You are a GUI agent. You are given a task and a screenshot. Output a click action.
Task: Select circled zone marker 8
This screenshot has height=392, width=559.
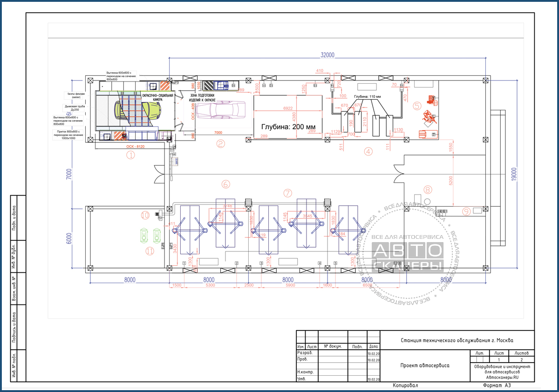tap(428, 189)
